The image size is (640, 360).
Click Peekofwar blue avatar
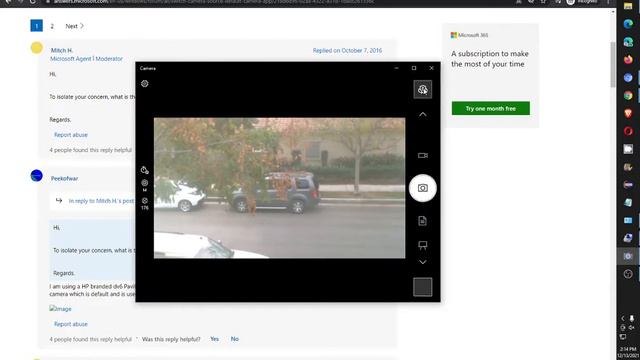(36, 176)
